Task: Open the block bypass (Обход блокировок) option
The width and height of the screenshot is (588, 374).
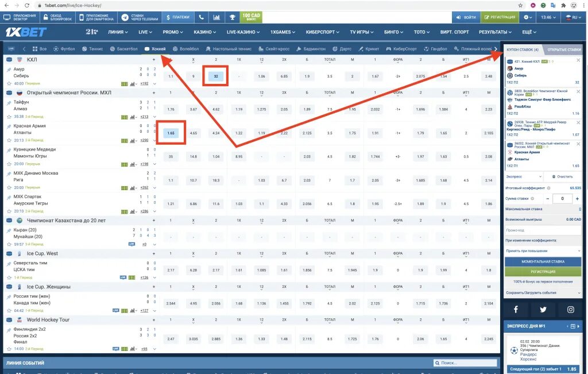Action: [x=57, y=17]
